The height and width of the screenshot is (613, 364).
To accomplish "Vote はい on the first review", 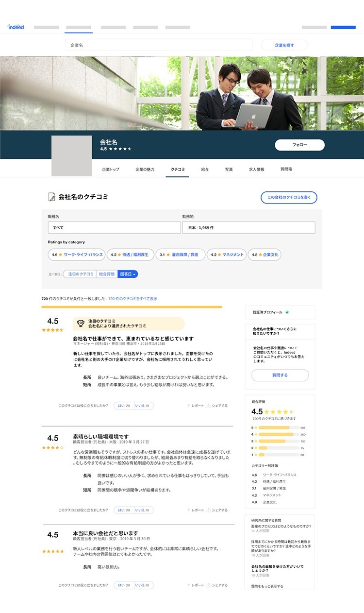I will coord(124,406).
